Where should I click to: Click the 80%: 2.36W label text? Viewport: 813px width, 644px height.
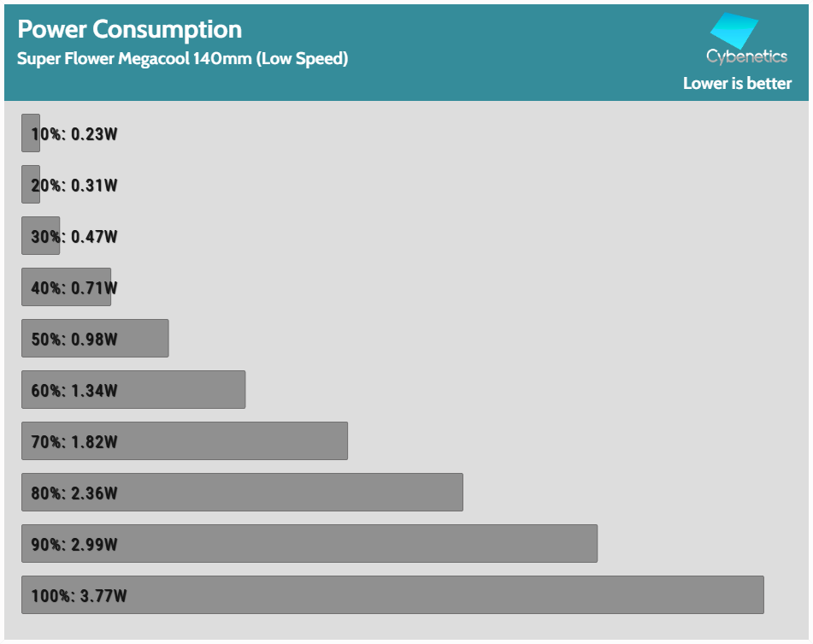tap(74, 493)
